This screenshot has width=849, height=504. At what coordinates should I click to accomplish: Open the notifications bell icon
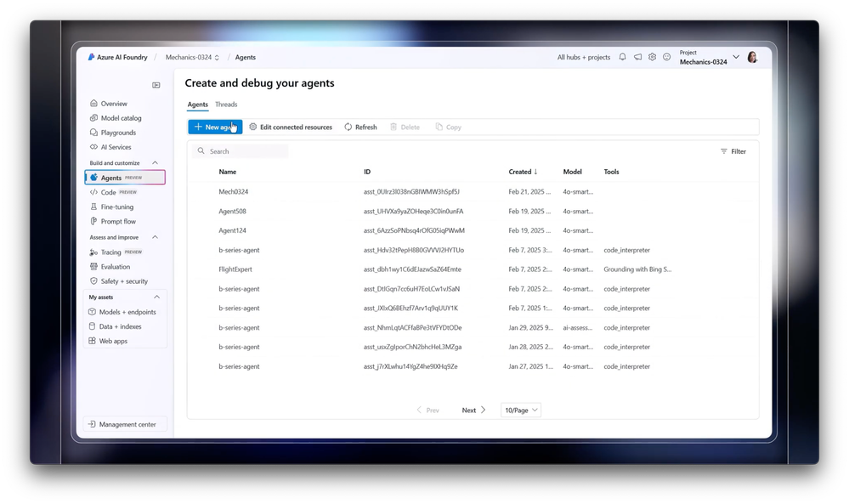coord(623,57)
